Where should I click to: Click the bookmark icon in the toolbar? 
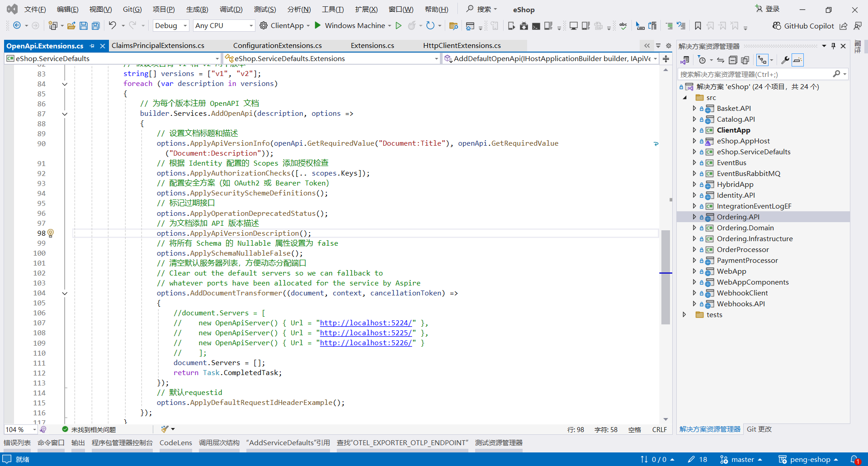click(x=698, y=26)
